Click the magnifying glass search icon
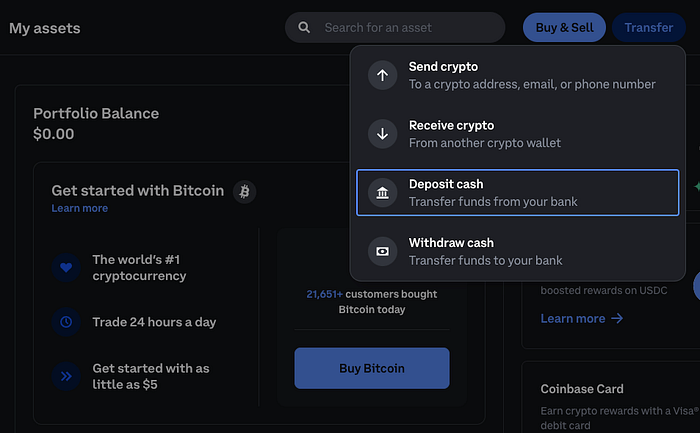This screenshot has width=700, height=433. [304, 28]
